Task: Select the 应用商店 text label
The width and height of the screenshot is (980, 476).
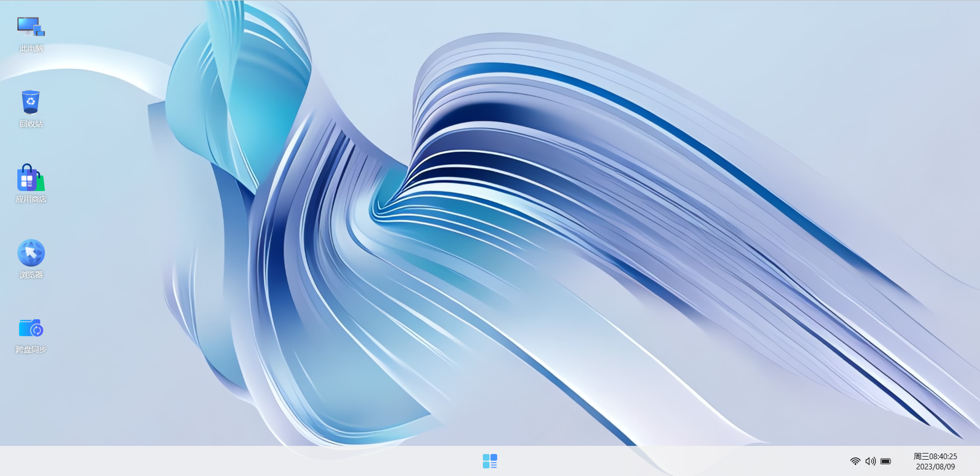Action: pos(31,199)
